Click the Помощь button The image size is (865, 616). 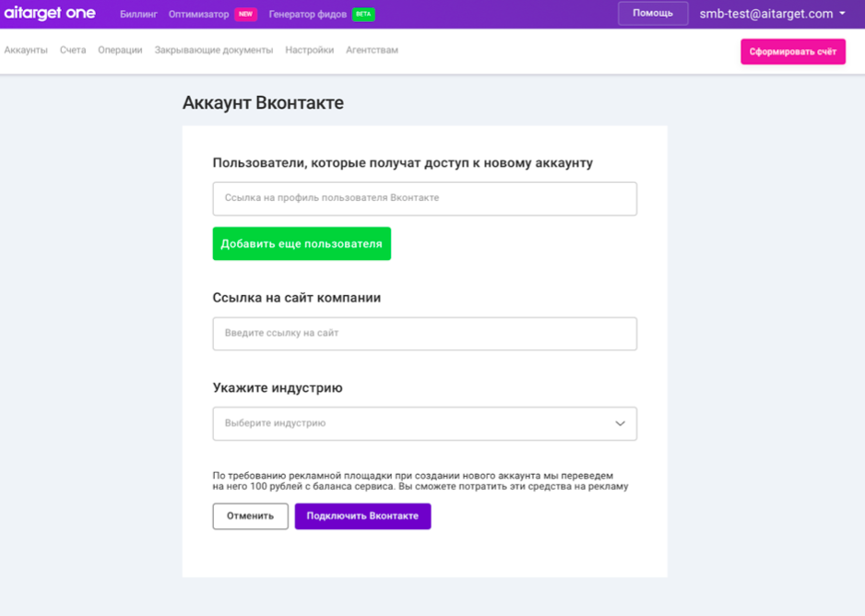coord(653,13)
